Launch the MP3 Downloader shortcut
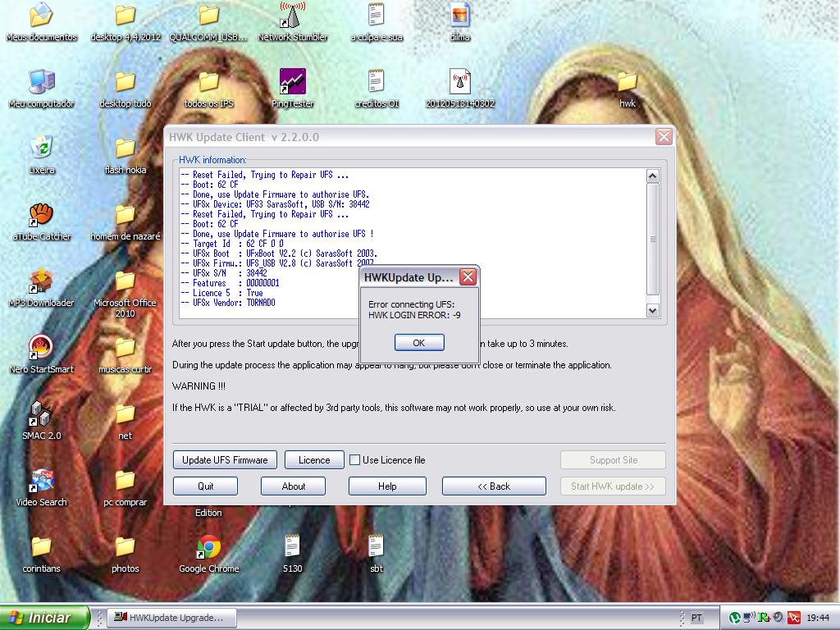The height and width of the screenshot is (630, 840). [x=41, y=288]
